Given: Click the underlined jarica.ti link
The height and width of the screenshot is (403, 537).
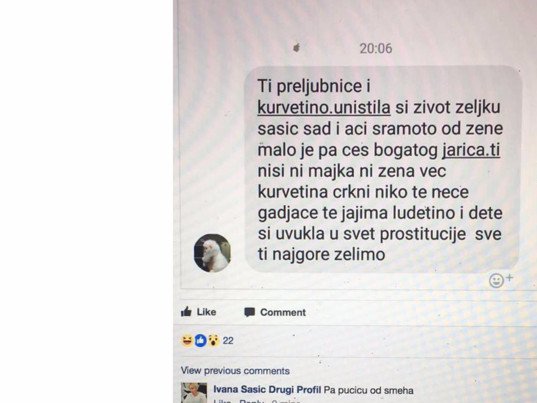Looking at the screenshot, I should point(471,150).
